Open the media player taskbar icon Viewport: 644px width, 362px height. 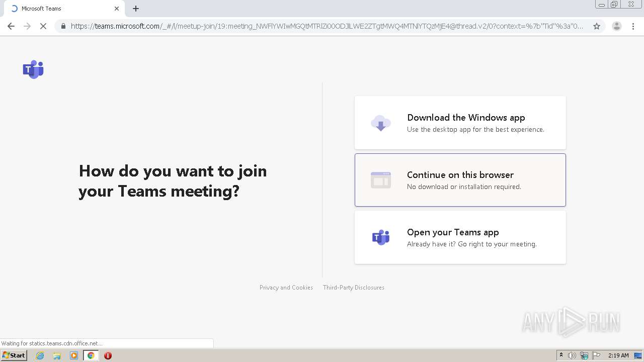[74, 355]
